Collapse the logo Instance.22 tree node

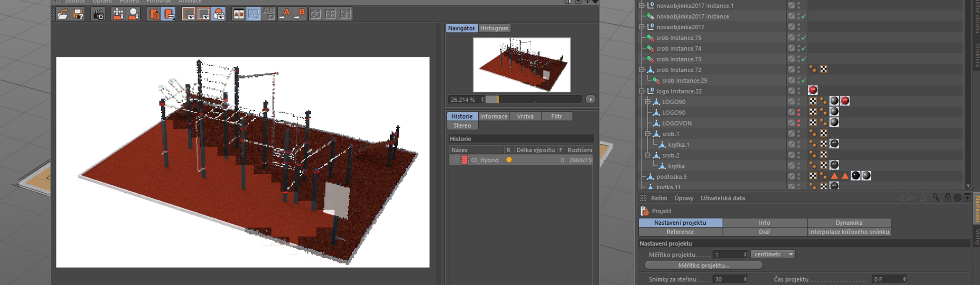[x=642, y=91]
